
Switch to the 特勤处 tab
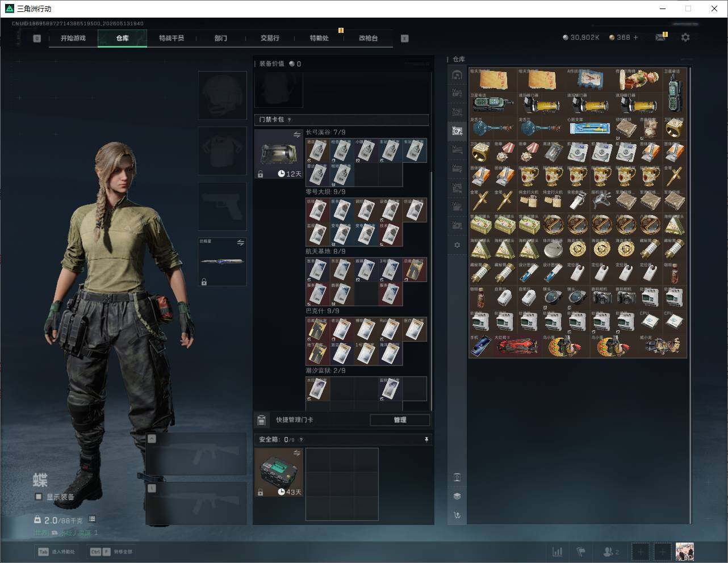coord(319,38)
